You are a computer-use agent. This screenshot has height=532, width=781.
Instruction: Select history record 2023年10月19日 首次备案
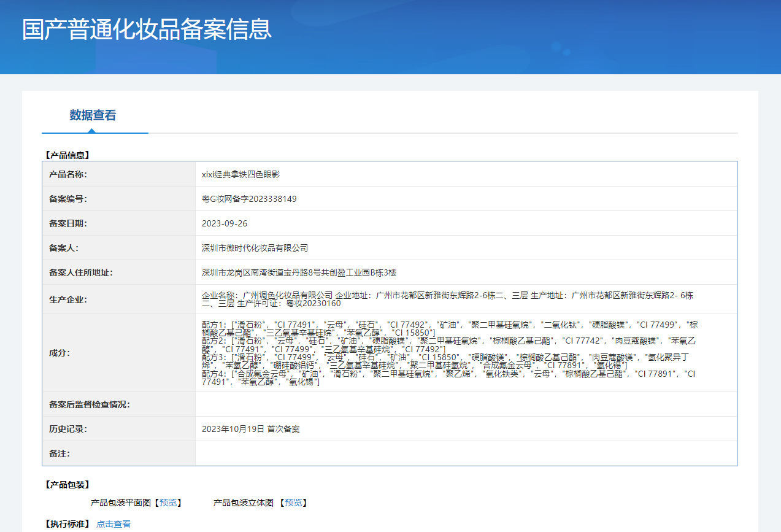[x=251, y=429]
